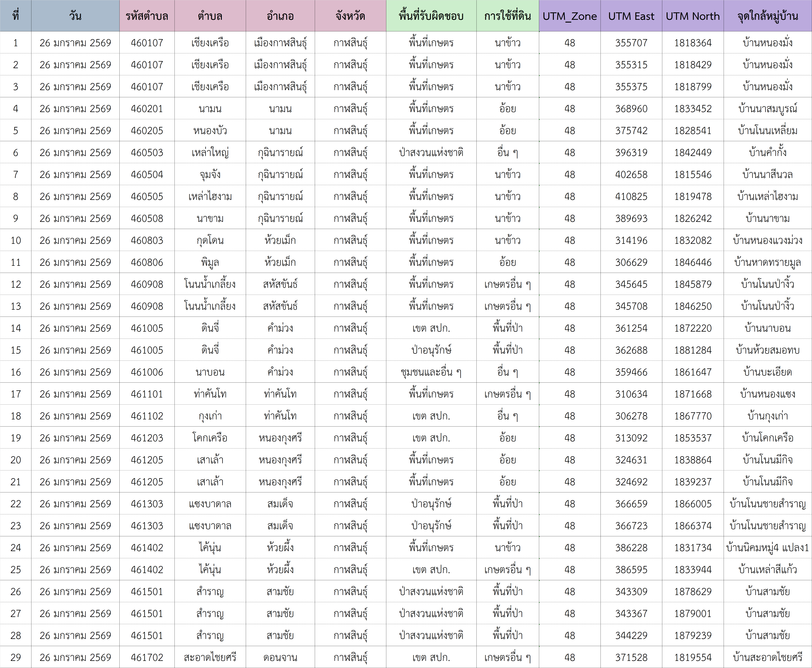This screenshot has height=668, width=812.
Task: Click row number 16 cell
Action: coord(16,372)
